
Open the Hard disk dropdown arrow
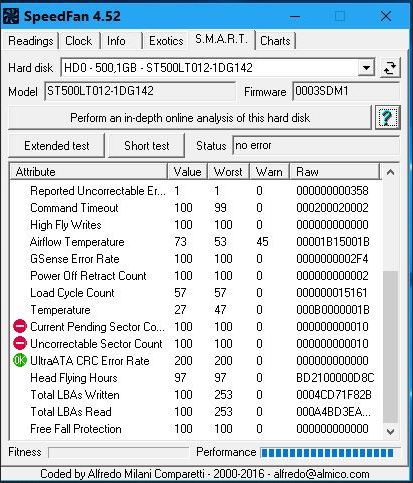pos(366,68)
